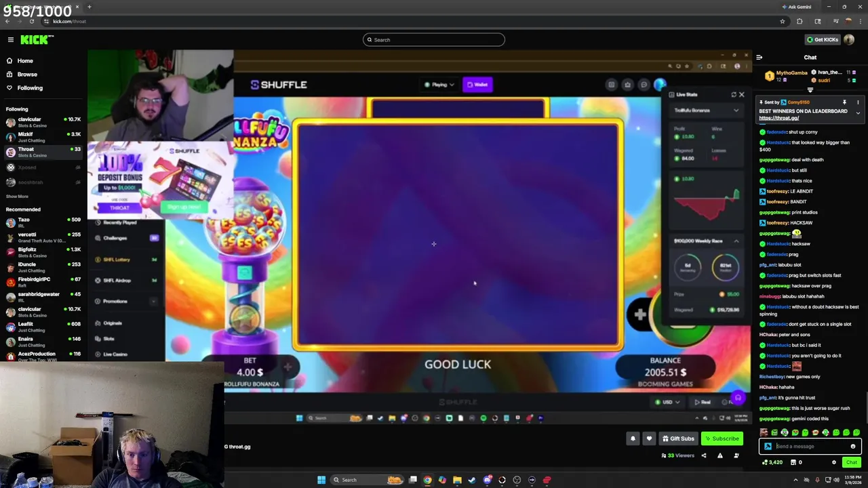Image resolution: width=868 pixels, height=488 pixels.
Task: Click Show More under Following
Action: [17, 197]
